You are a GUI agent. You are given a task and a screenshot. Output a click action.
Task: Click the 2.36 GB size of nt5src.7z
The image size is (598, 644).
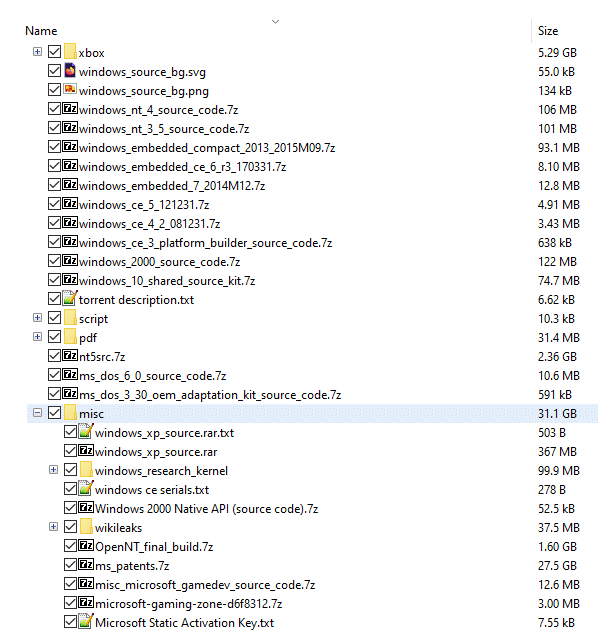point(557,356)
